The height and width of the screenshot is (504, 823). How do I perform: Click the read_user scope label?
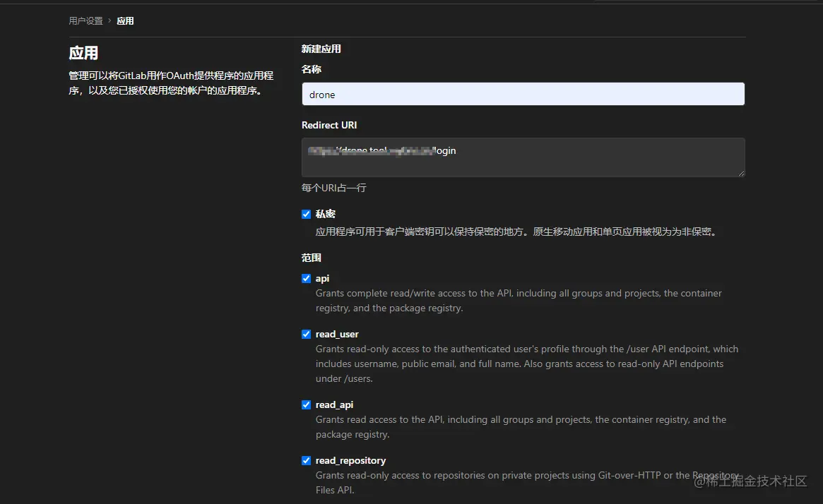(337, 334)
